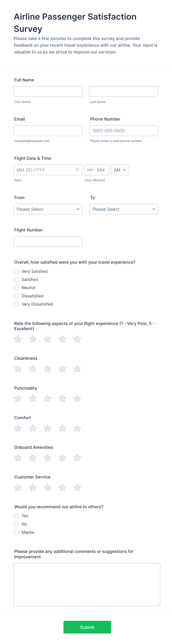This screenshot has width=172, height=644.
Task: Give Punctuality a one-star rating
Action: [x=18, y=398]
